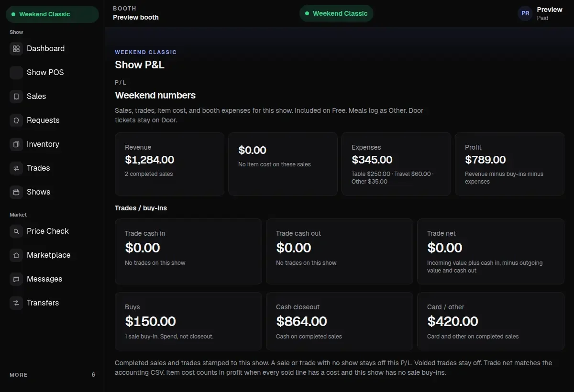Click the Weekend Classic badge in top bar
574x392 pixels.
(336, 13)
